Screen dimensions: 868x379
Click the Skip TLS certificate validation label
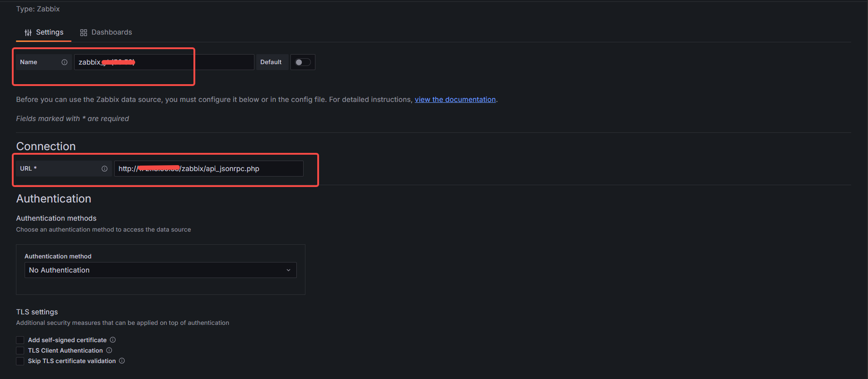pos(72,361)
